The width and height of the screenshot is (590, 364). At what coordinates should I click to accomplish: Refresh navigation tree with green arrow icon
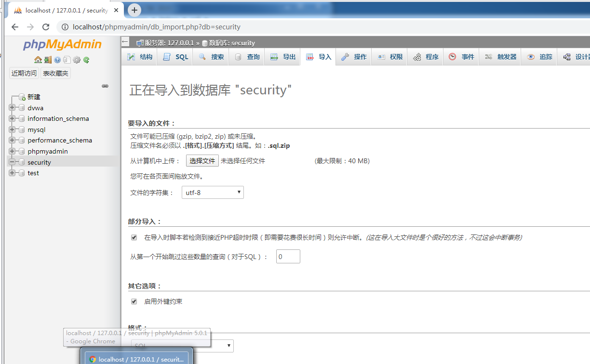(x=86, y=60)
